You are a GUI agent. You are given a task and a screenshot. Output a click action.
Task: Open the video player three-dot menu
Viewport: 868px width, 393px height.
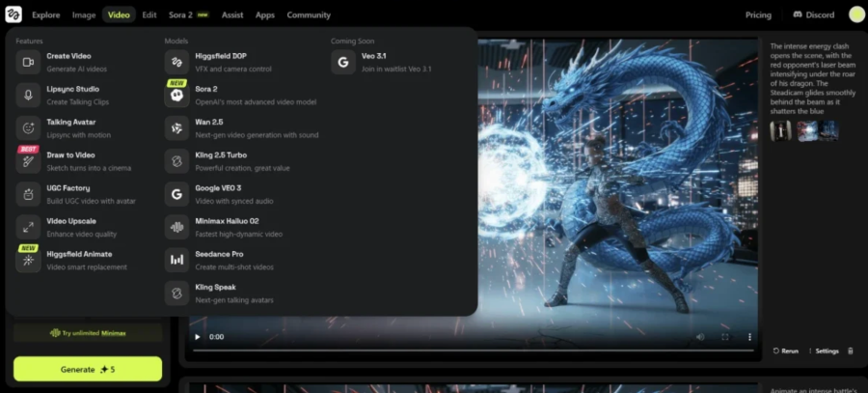[749, 336]
